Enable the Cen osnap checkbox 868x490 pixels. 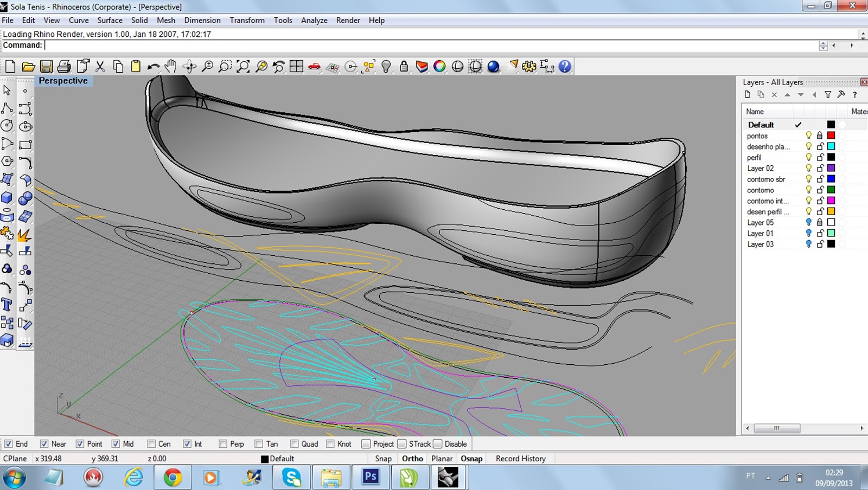[x=151, y=444]
